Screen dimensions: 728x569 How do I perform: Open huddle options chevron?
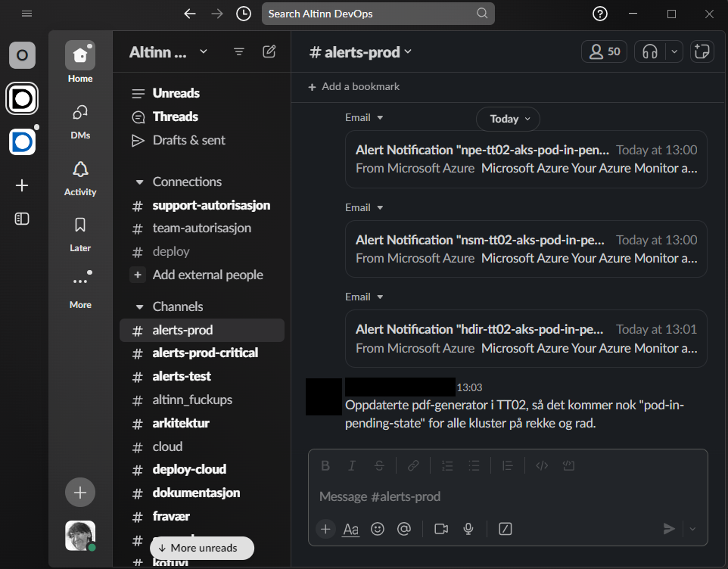(x=674, y=51)
